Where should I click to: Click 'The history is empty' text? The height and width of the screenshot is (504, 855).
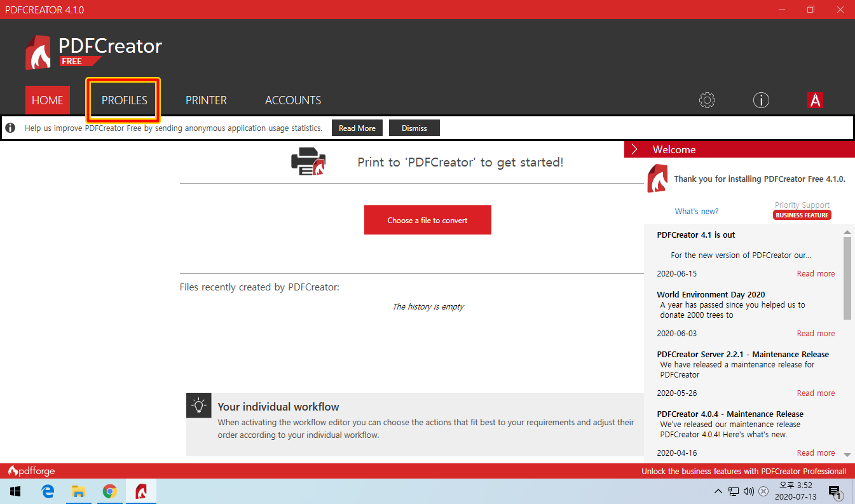click(428, 307)
